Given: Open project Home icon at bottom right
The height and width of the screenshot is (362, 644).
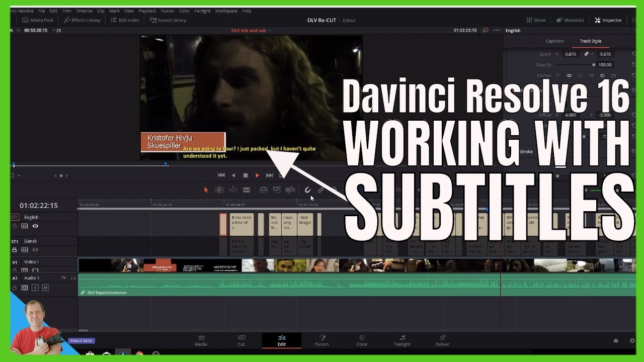Looking at the screenshot, I should pyautogui.click(x=615, y=340).
